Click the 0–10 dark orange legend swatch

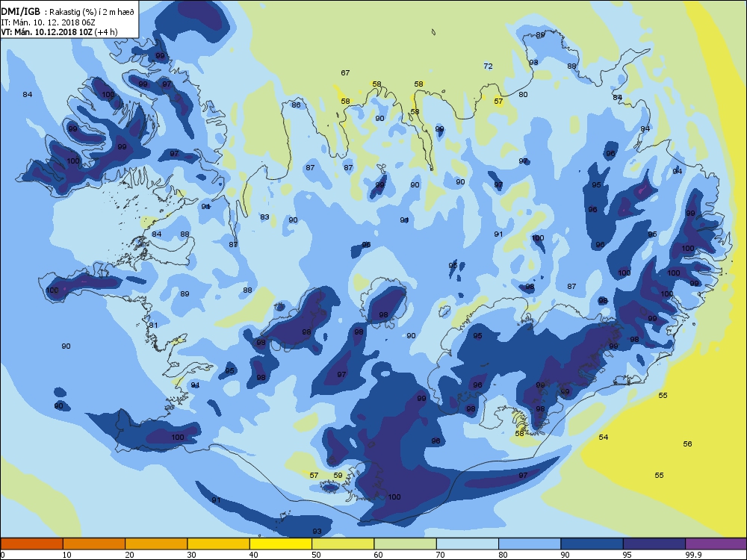click(x=31, y=544)
